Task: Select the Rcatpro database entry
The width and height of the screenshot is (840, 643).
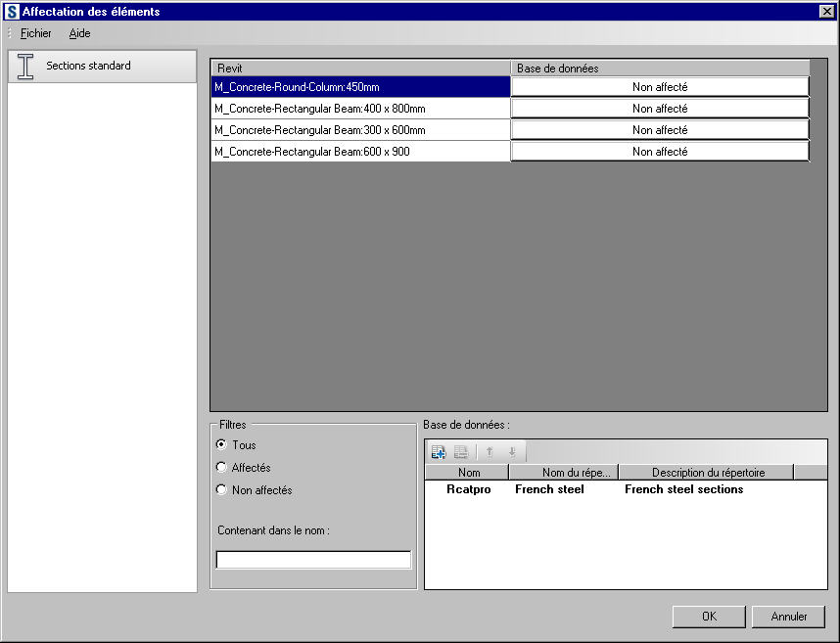Action: pyautogui.click(x=468, y=489)
